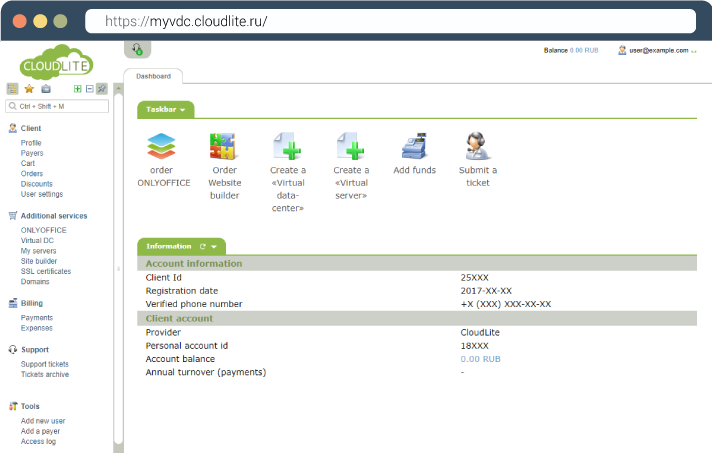Switch to the Dashboard tab
This screenshot has height=453, width=712.
[153, 76]
